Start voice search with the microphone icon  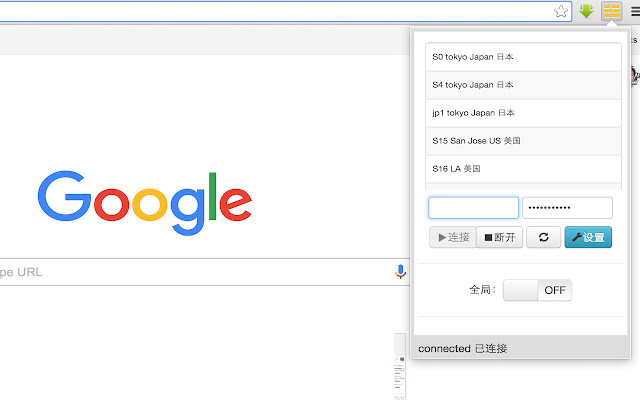[x=400, y=272]
